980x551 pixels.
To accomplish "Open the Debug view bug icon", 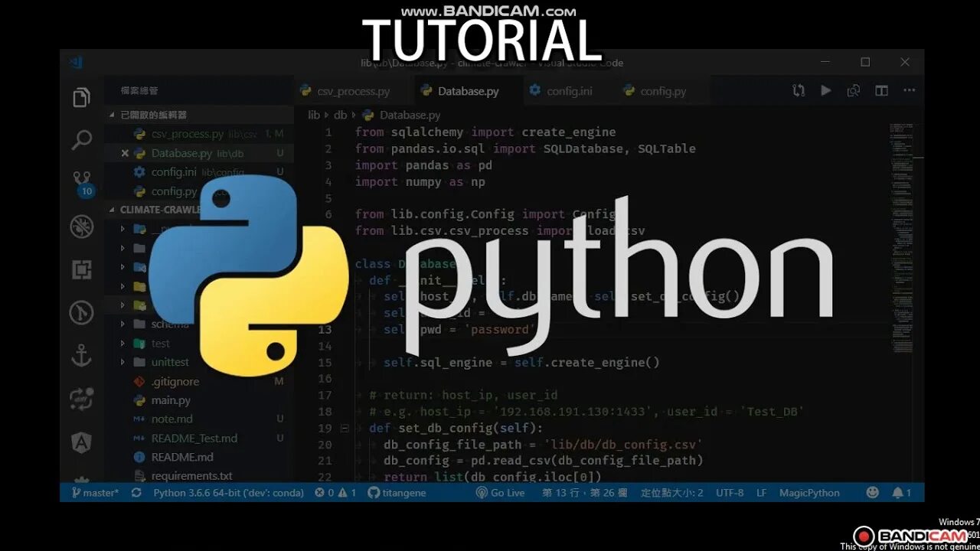I will click(x=81, y=226).
